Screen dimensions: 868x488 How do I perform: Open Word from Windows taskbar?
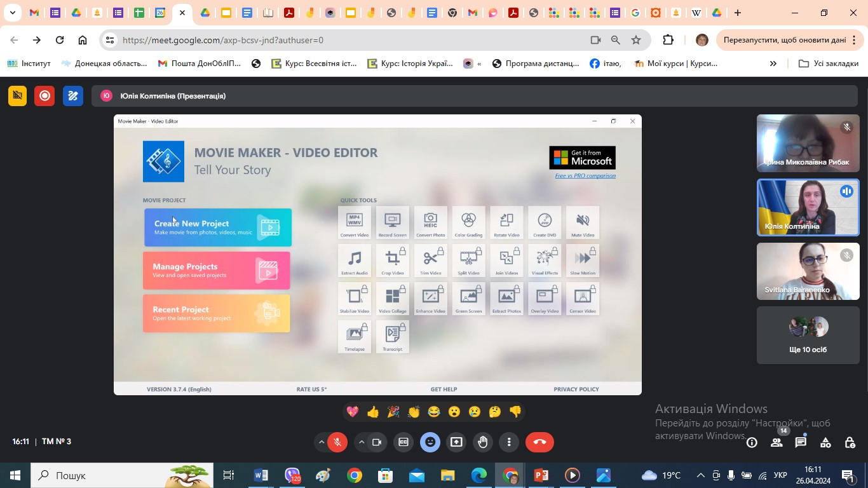261,475
